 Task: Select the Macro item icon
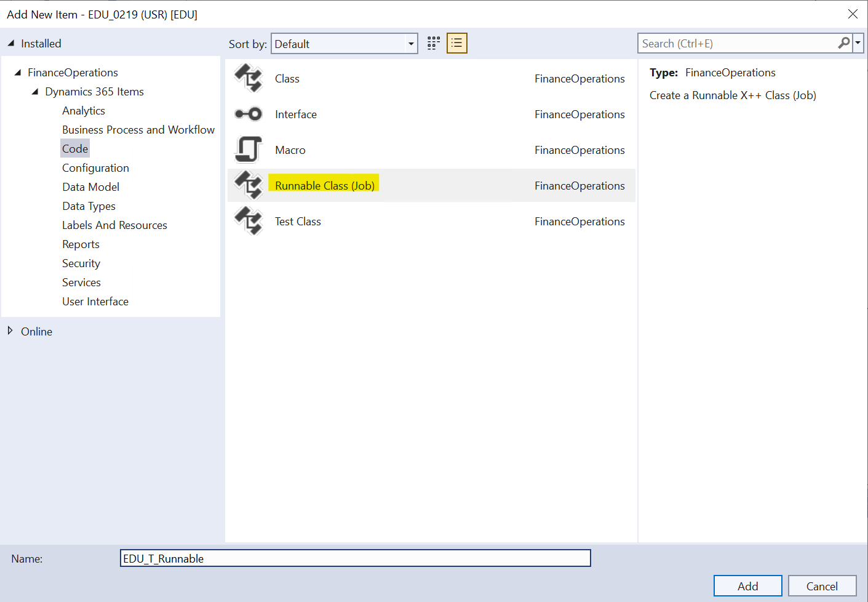pyautogui.click(x=249, y=150)
